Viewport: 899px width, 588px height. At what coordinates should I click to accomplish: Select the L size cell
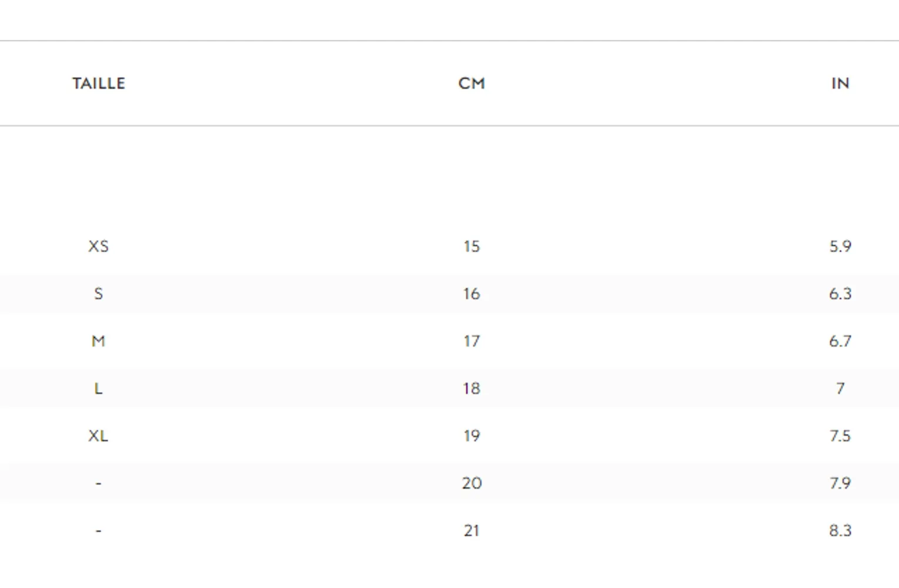(98, 389)
